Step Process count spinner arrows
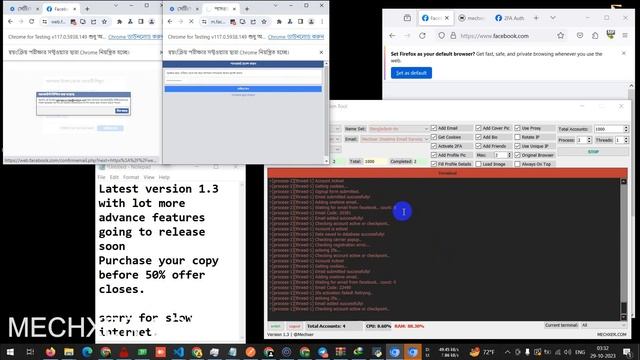This screenshot has height=360, width=640. click(589, 140)
